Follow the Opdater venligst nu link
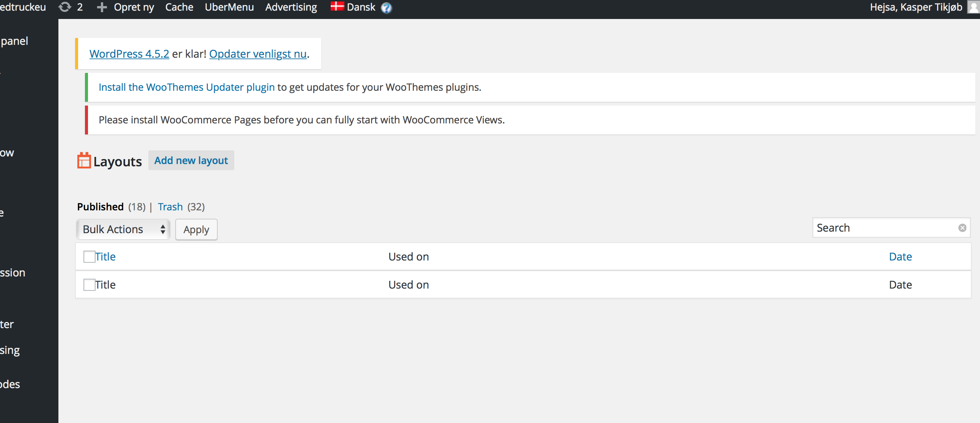This screenshot has height=423, width=980. 258,54
